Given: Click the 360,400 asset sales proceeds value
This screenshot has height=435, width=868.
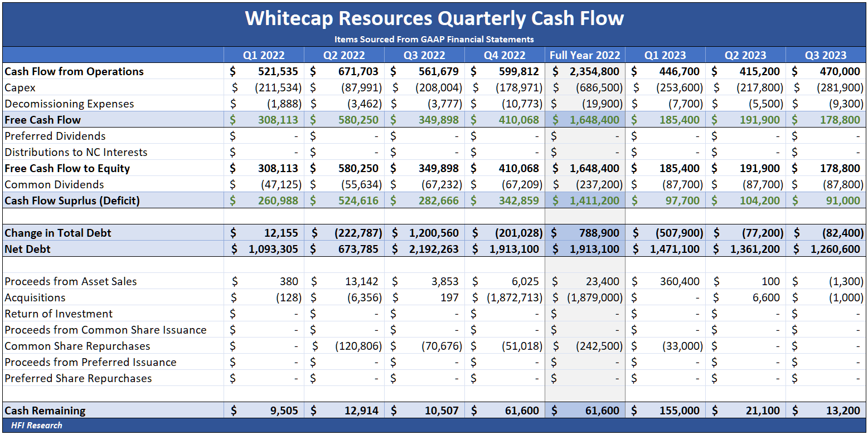Looking at the screenshot, I should (680, 281).
